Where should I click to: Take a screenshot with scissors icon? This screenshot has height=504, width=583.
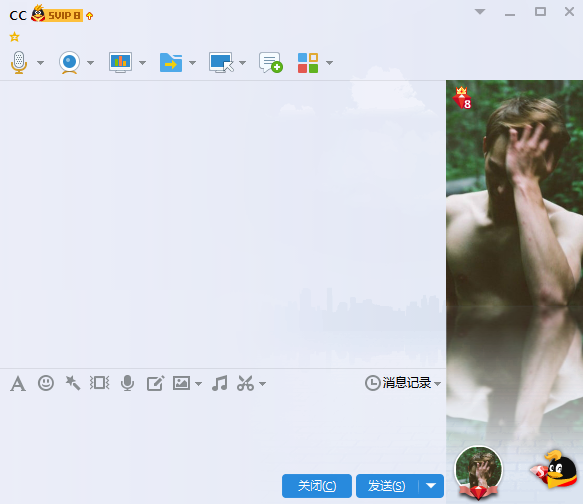click(245, 383)
